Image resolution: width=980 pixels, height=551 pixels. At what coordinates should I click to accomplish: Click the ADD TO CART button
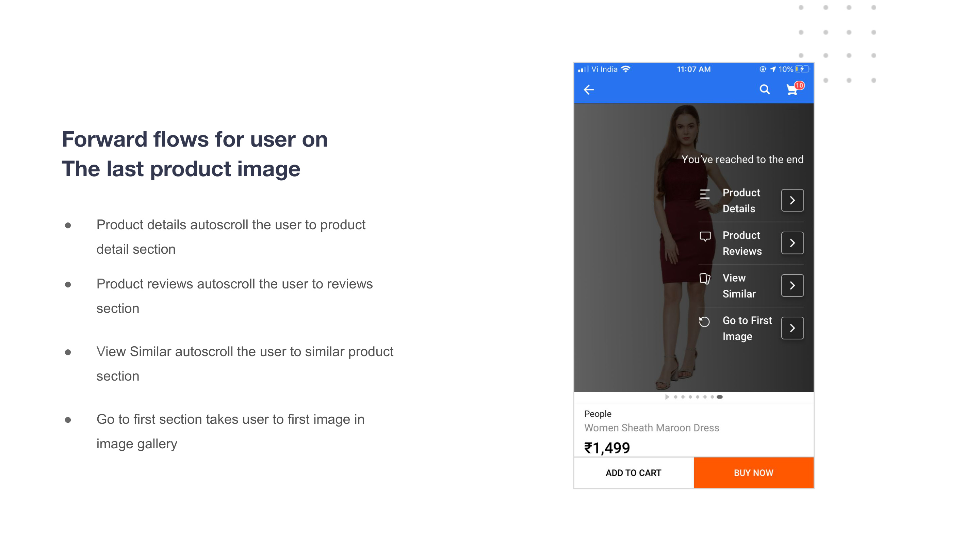click(x=633, y=473)
